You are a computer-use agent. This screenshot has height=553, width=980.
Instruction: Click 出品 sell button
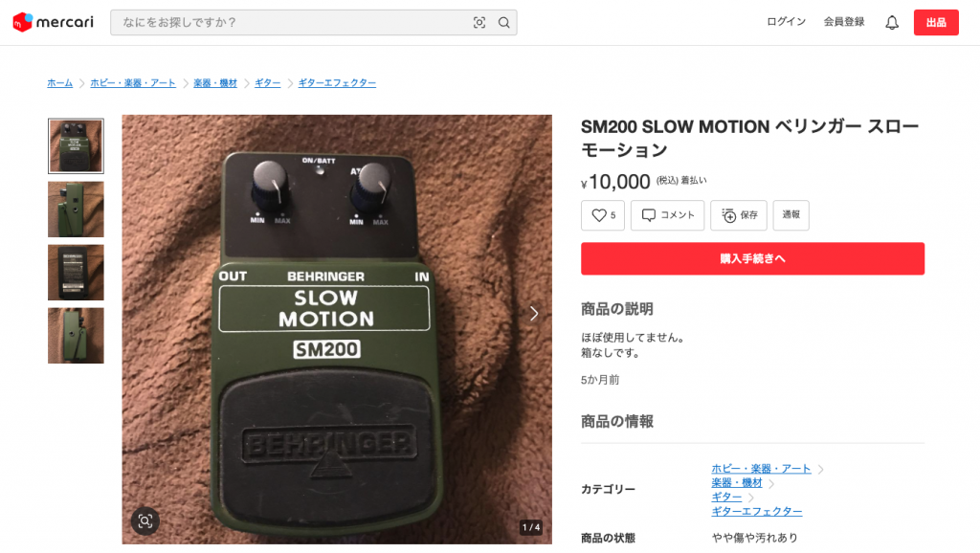(x=936, y=23)
